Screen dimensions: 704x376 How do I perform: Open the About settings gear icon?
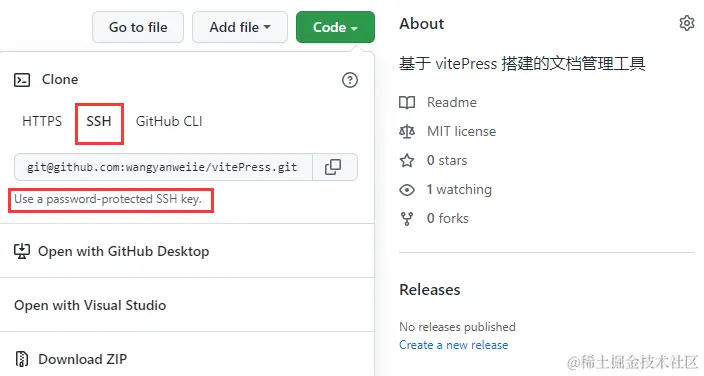[686, 23]
